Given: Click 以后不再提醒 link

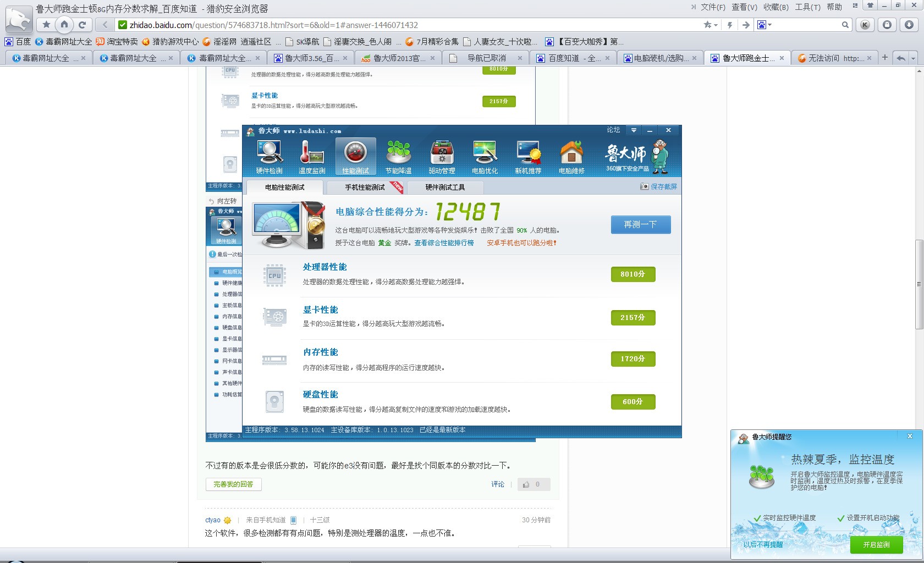Looking at the screenshot, I should coord(763,544).
